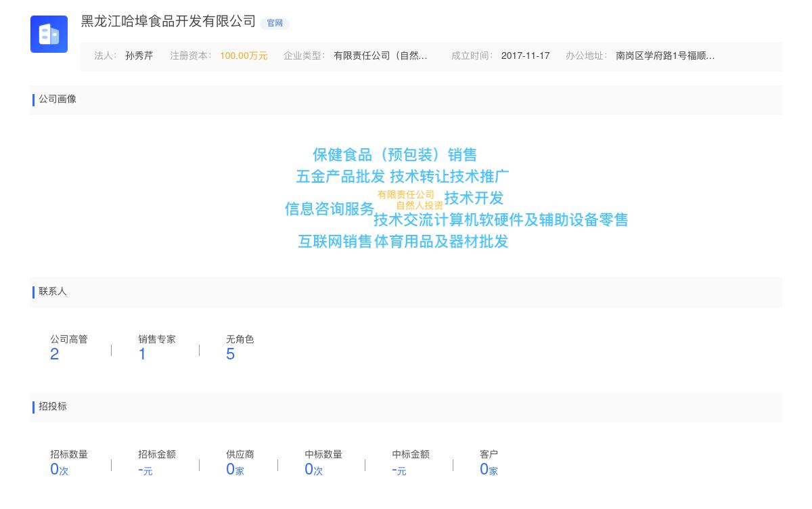Click the 法人 label

[105, 56]
